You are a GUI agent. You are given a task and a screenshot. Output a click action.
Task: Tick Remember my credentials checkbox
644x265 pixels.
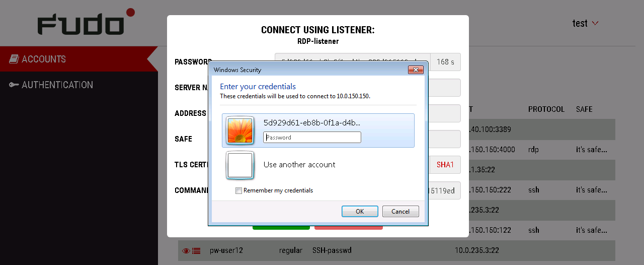click(x=239, y=190)
